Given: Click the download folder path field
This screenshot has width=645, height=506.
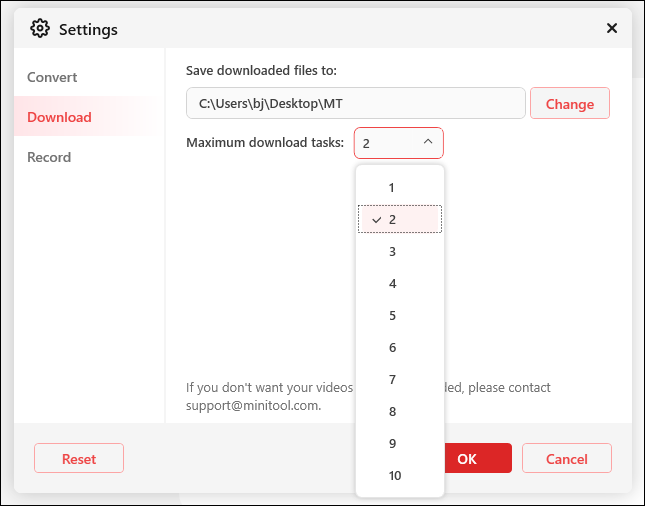Looking at the screenshot, I should [x=355, y=103].
